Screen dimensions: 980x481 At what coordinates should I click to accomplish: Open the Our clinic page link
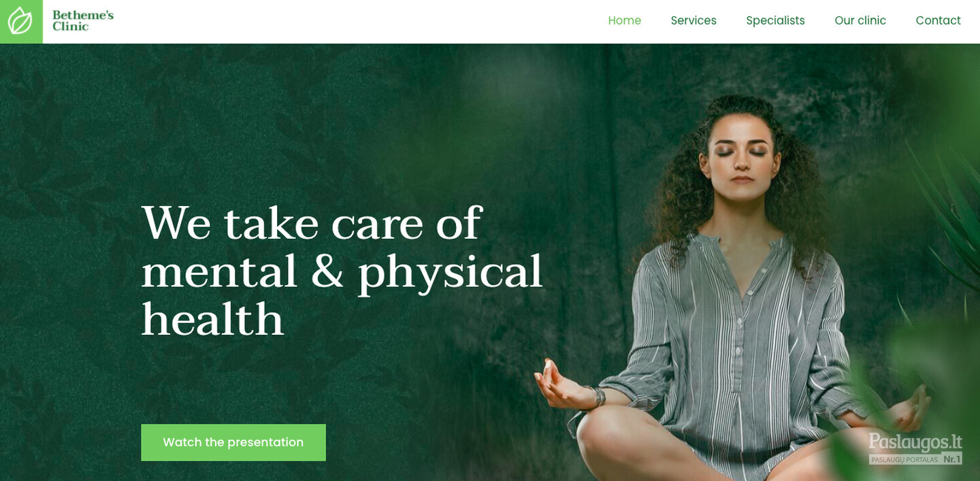tap(860, 20)
